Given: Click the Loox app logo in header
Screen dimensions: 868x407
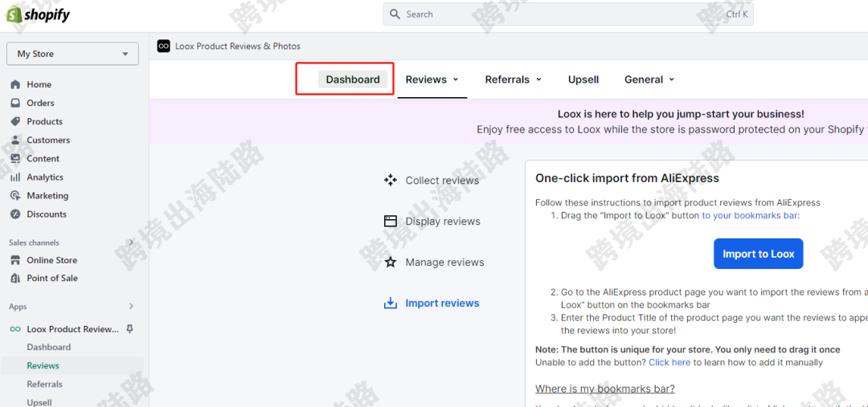Looking at the screenshot, I should (x=163, y=47).
